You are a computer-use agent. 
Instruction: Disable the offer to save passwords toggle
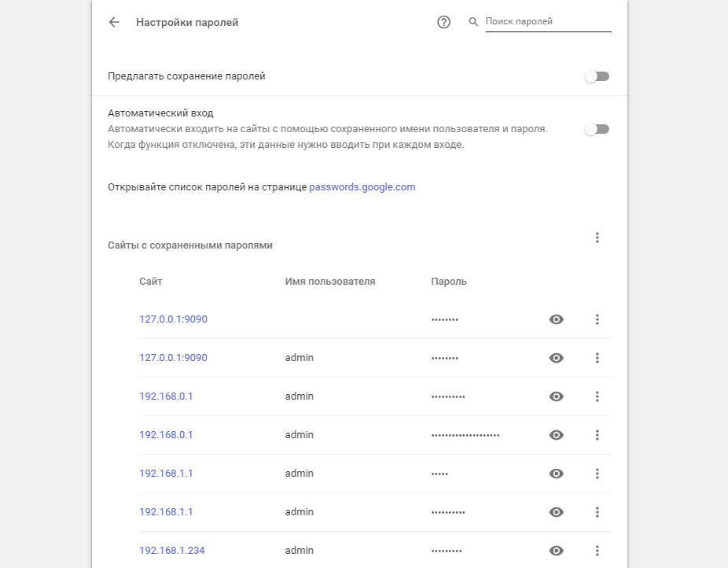(597, 76)
